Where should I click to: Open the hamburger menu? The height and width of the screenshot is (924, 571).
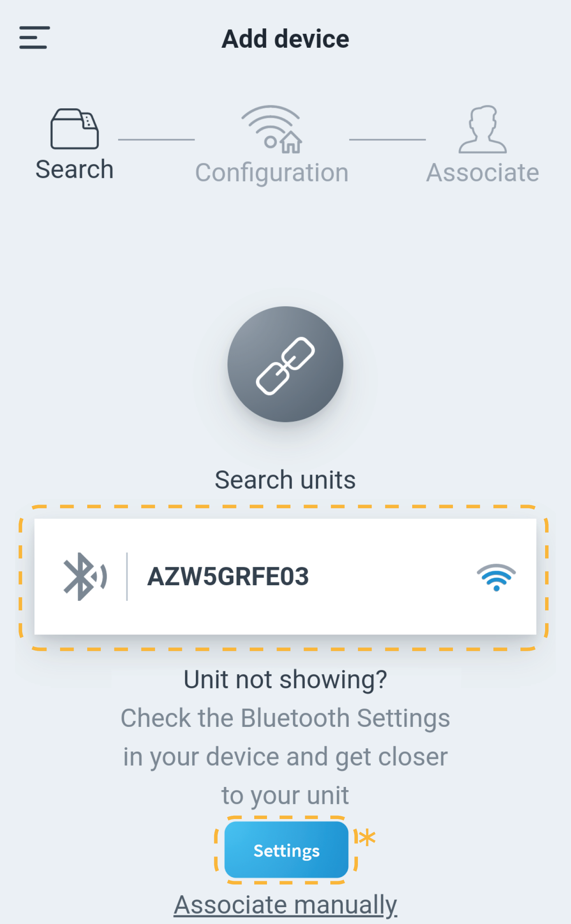click(x=35, y=37)
